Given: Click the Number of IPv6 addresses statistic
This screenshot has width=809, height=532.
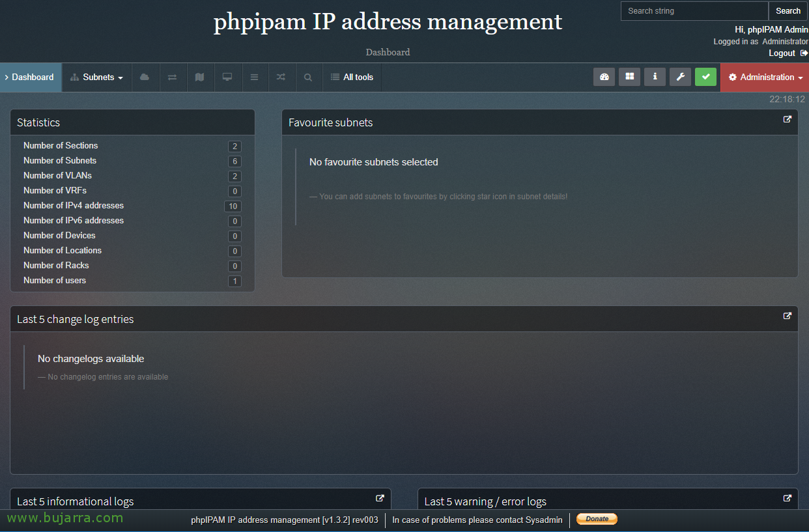Looking at the screenshot, I should click(x=74, y=221).
